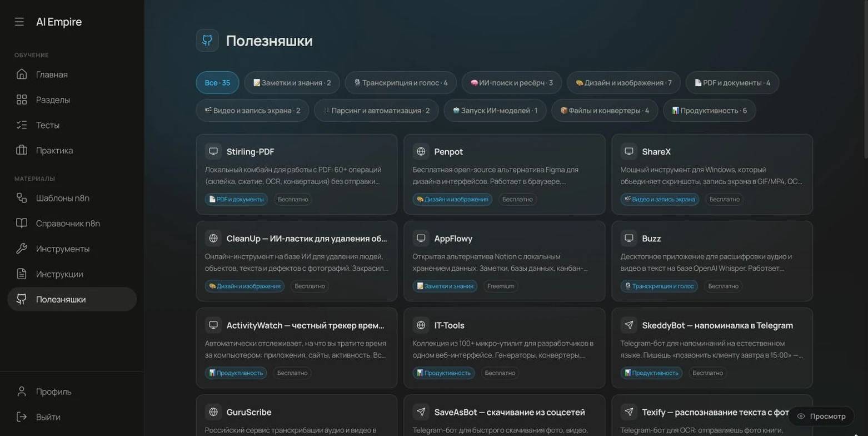Click the hamburger menu icon beside AI Empire
868x436 pixels.
click(19, 22)
